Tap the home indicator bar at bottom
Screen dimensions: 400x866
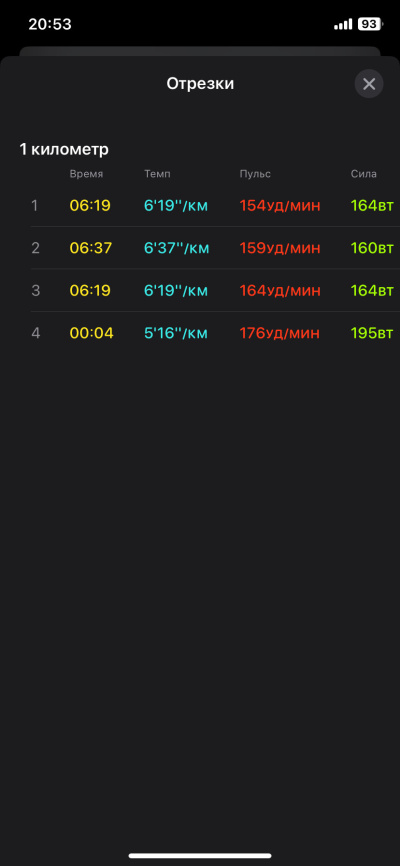click(200, 856)
